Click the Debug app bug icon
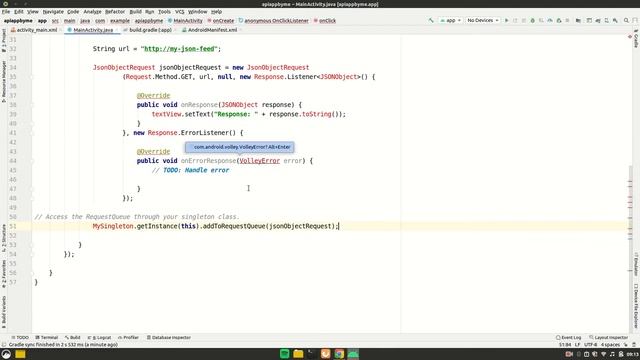The image size is (640, 360). pyautogui.click(x=532, y=20)
